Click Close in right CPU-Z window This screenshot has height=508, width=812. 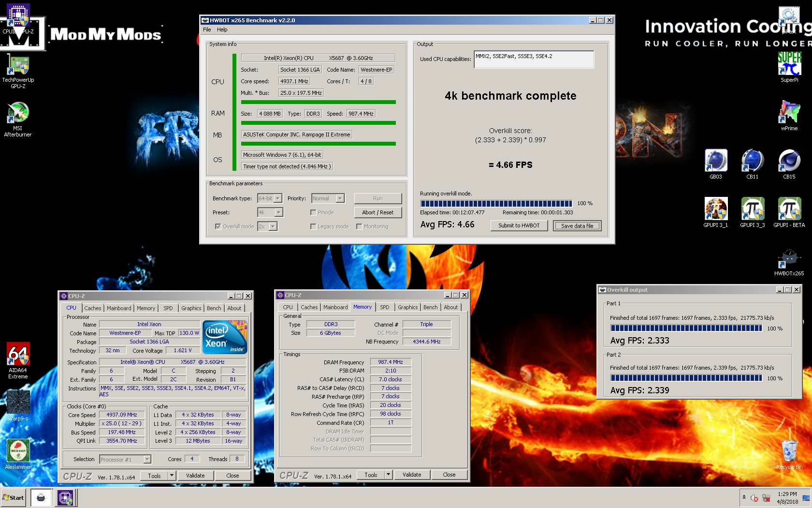coord(449,475)
